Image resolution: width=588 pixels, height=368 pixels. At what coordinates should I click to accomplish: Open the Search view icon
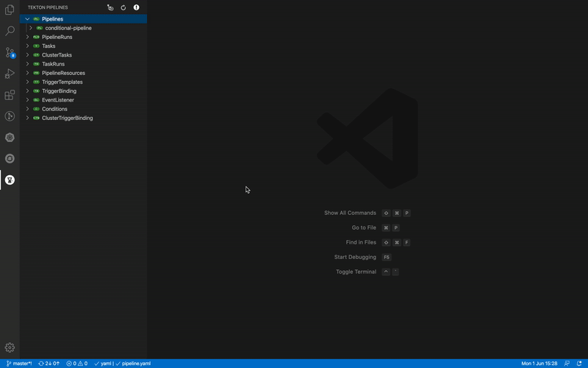click(10, 31)
